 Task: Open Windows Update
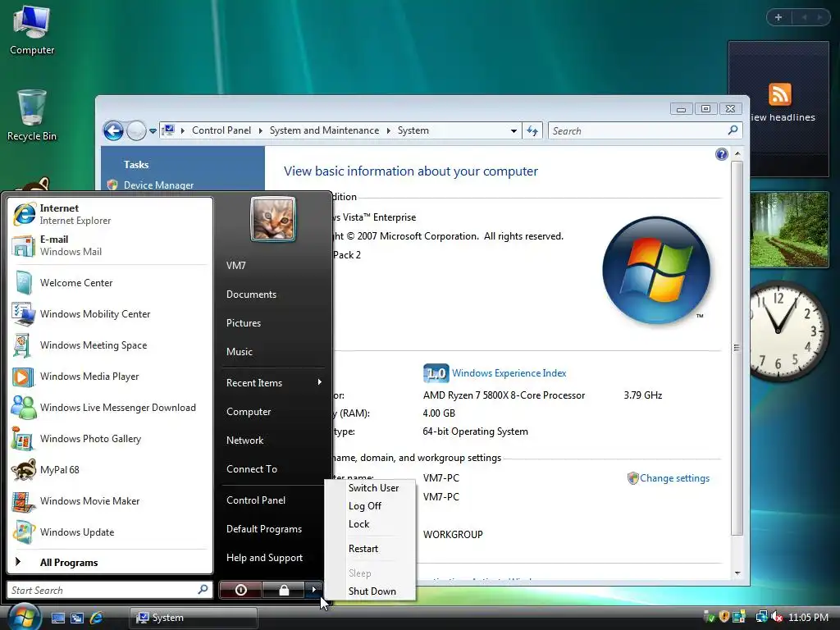[110, 532]
